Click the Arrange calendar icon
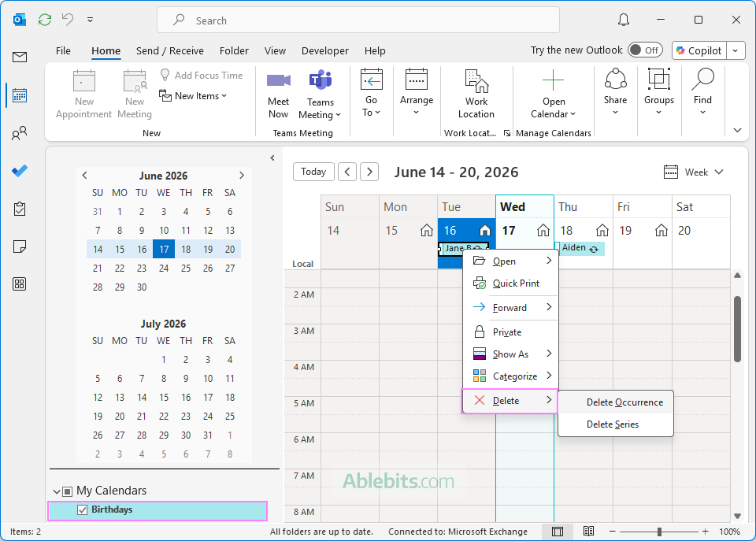 click(x=416, y=80)
